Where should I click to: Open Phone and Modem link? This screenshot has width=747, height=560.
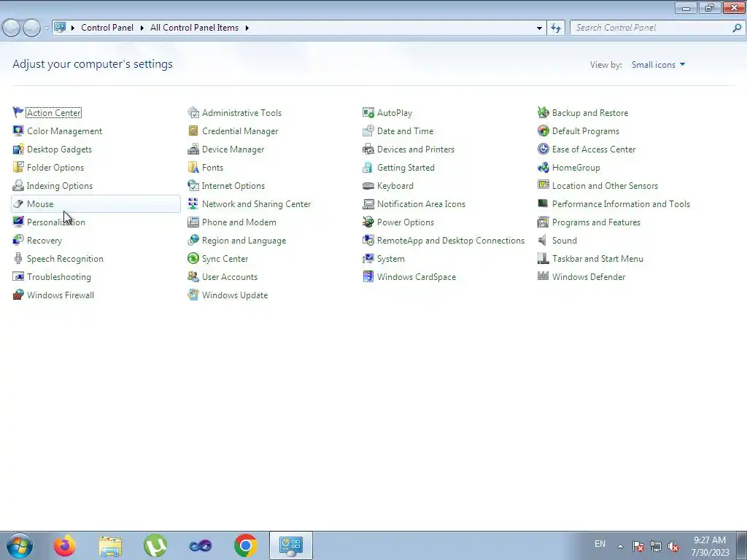click(239, 222)
